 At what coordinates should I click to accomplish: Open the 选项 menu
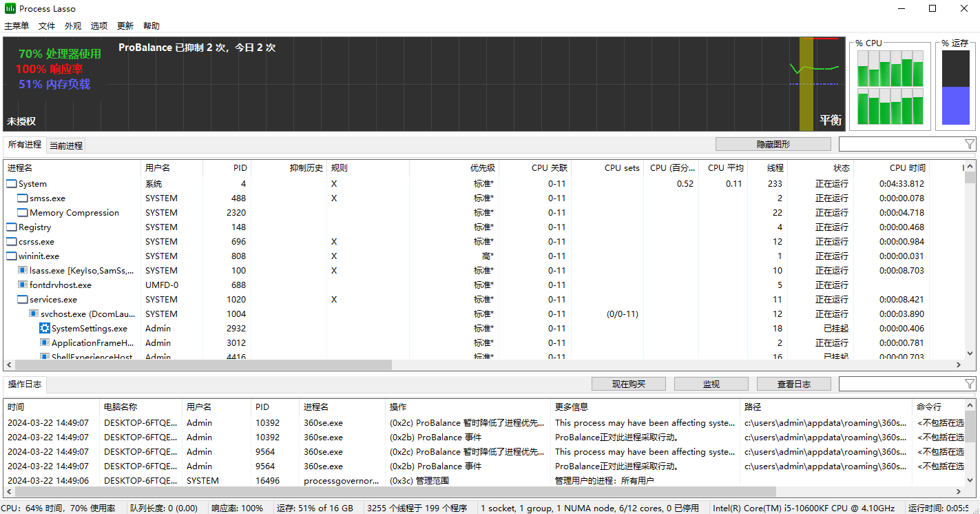[x=99, y=26]
